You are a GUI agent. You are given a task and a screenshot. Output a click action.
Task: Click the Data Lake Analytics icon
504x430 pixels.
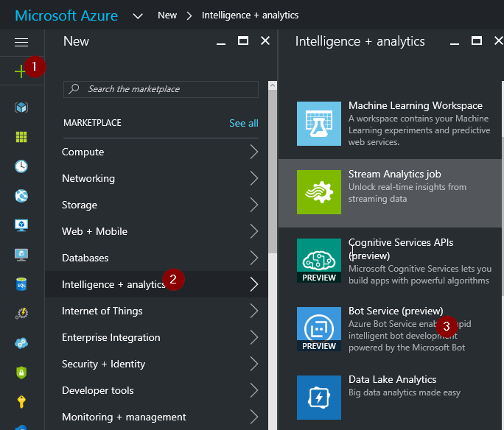click(x=318, y=397)
